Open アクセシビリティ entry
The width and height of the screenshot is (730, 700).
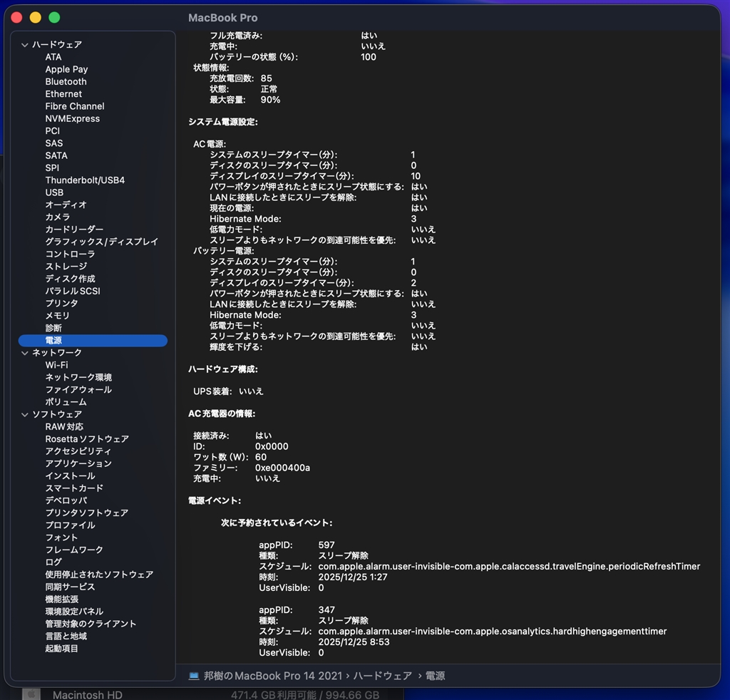(x=78, y=451)
